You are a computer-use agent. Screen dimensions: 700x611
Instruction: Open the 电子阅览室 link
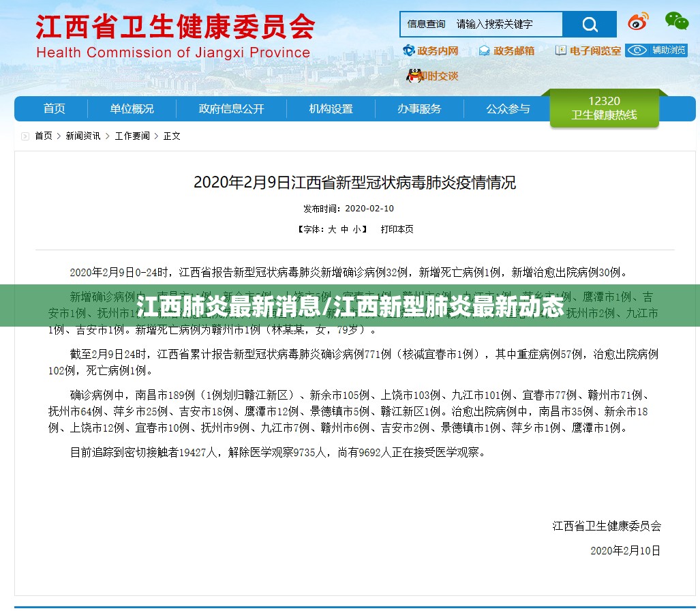pyautogui.click(x=588, y=50)
